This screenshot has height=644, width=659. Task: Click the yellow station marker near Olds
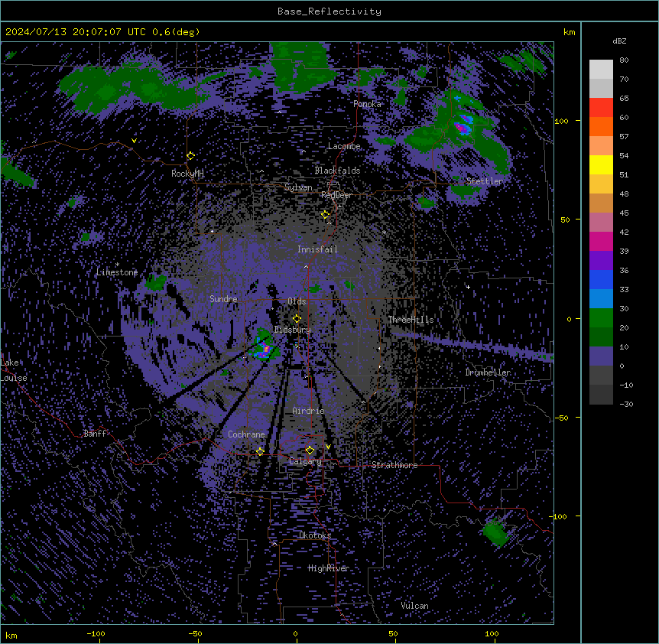(x=297, y=318)
